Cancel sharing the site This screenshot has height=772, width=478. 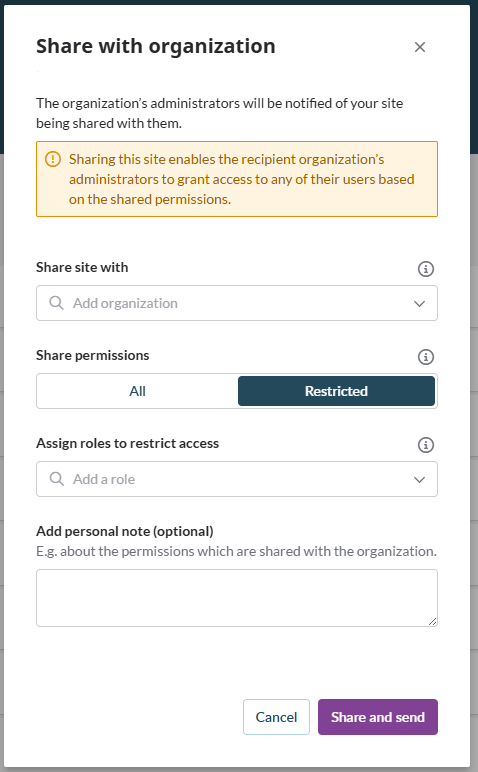(276, 717)
